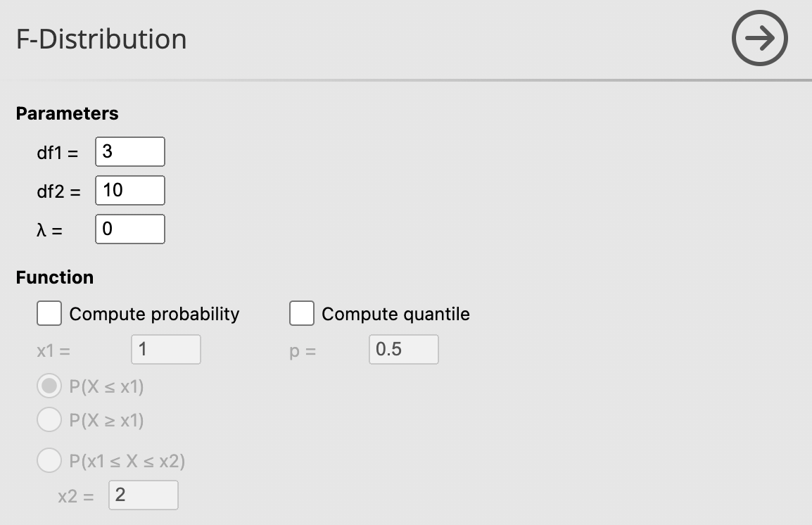Screen dimensions: 812x525
Task: Enable the Compute probability checkbox
Action: [49, 313]
